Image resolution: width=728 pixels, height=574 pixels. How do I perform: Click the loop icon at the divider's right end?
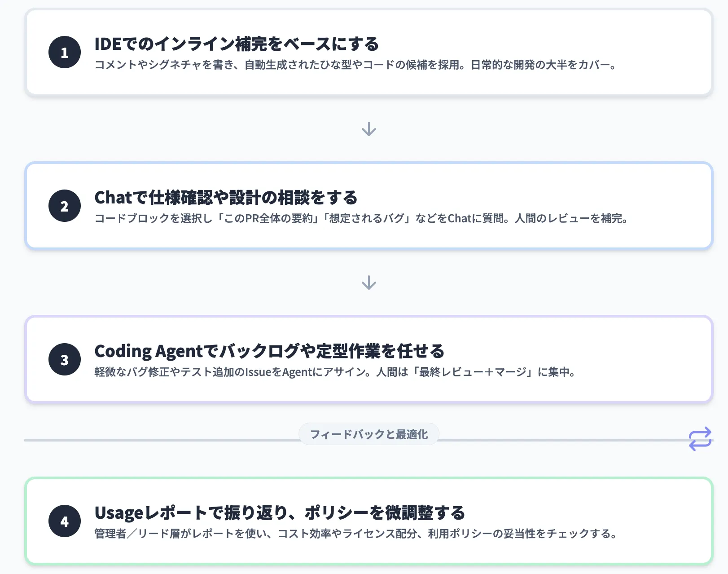tap(700, 439)
